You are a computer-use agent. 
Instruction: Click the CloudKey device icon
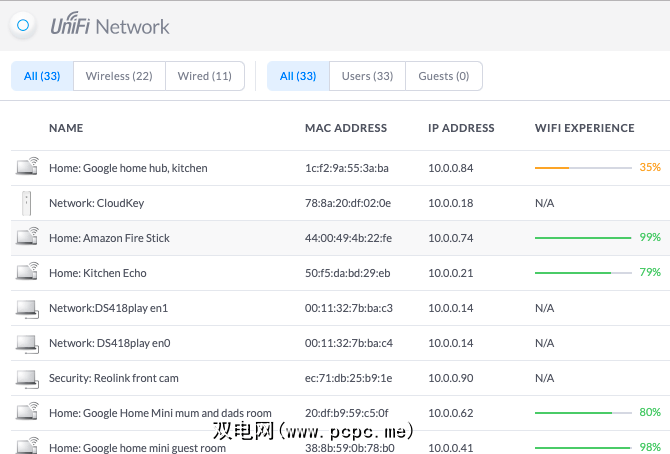(x=26, y=203)
